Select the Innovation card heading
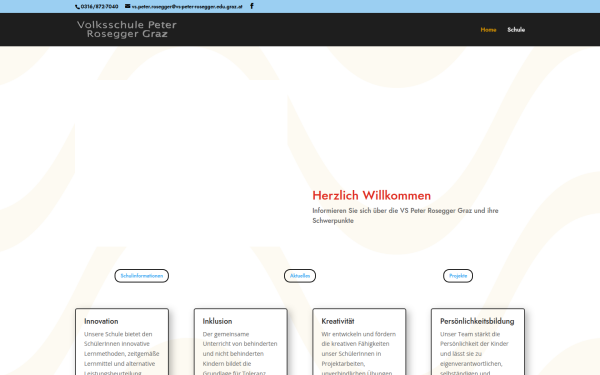 [x=101, y=321]
